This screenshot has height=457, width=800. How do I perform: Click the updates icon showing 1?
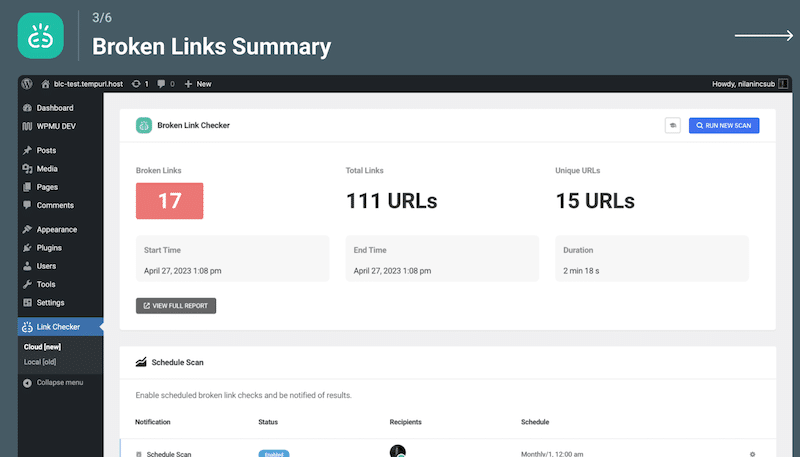pyautogui.click(x=140, y=84)
